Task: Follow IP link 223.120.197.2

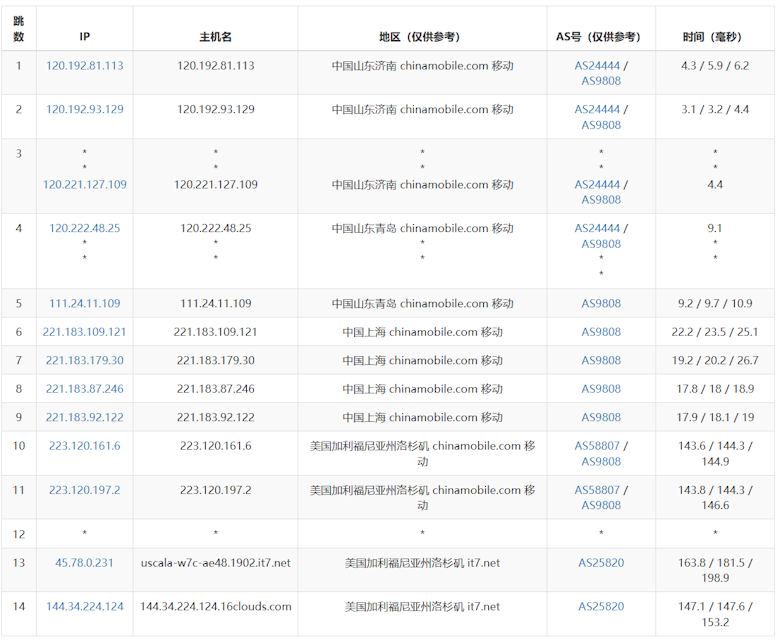Action: 85,490
